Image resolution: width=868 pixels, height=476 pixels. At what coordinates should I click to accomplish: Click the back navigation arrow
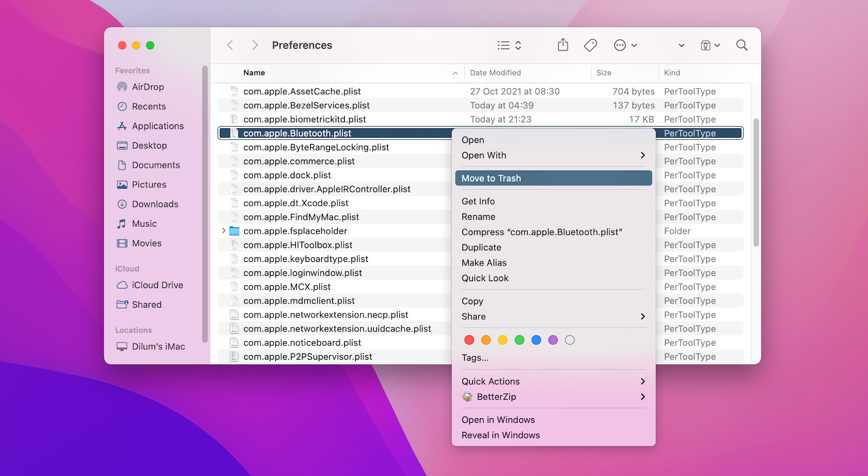click(x=230, y=45)
